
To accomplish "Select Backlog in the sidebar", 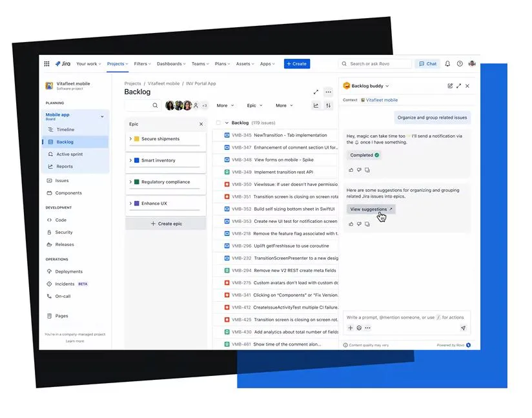I will 76,142.
